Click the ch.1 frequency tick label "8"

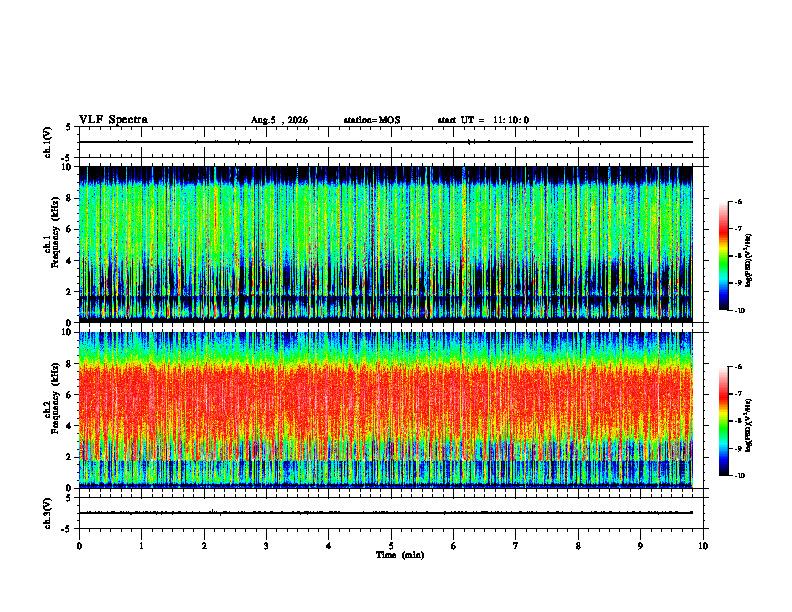click(69, 198)
